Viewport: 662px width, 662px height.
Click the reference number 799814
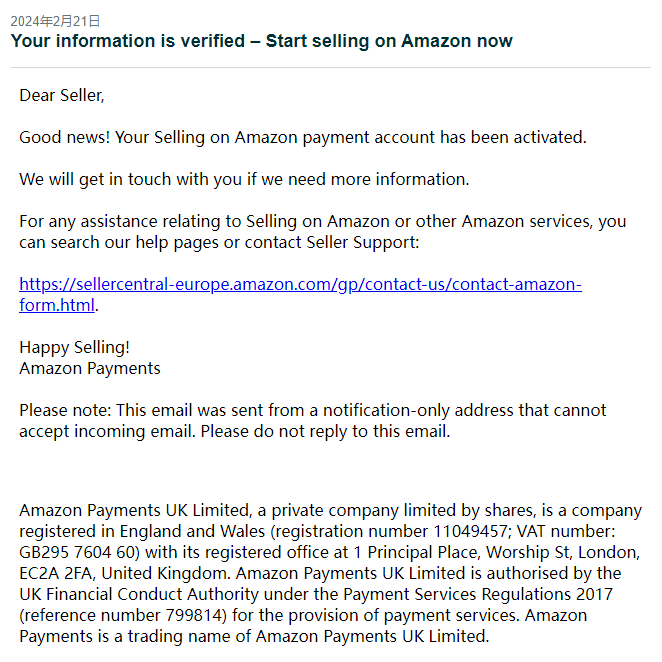(x=193, y=616)
